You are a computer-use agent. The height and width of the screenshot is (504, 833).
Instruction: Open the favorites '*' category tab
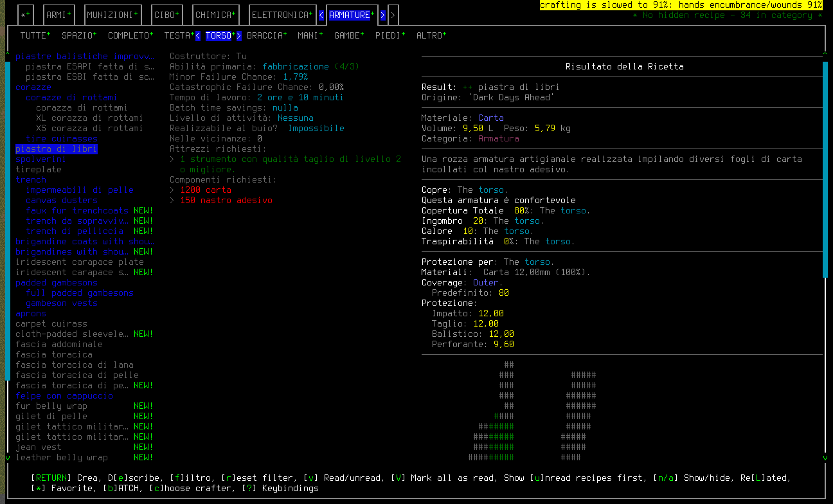click(26, 15)
